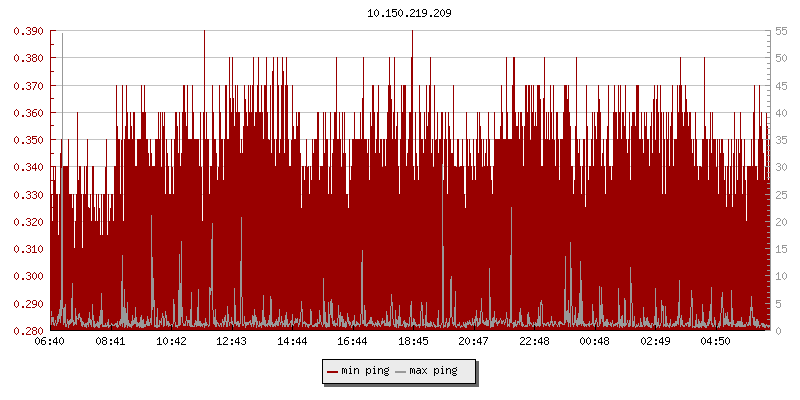Viewport: 800px width, 400px height.
Task: Click the min ping red legend swatch
Action: [332, 371]
